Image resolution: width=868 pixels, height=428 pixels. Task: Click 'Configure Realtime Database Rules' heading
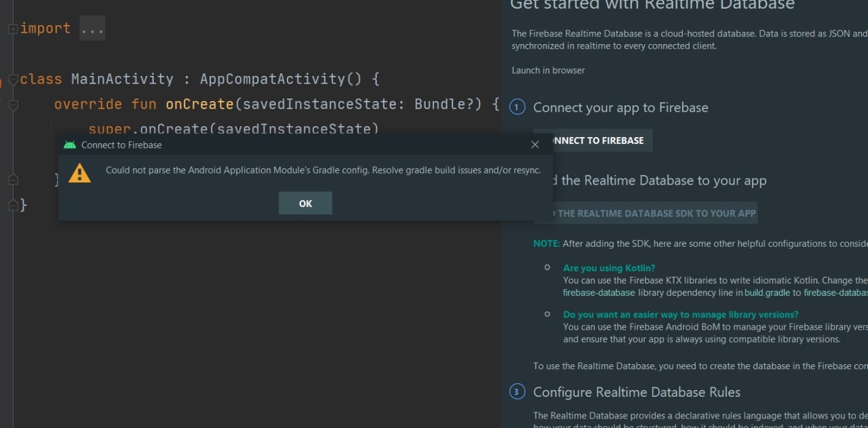pos(637,392)
